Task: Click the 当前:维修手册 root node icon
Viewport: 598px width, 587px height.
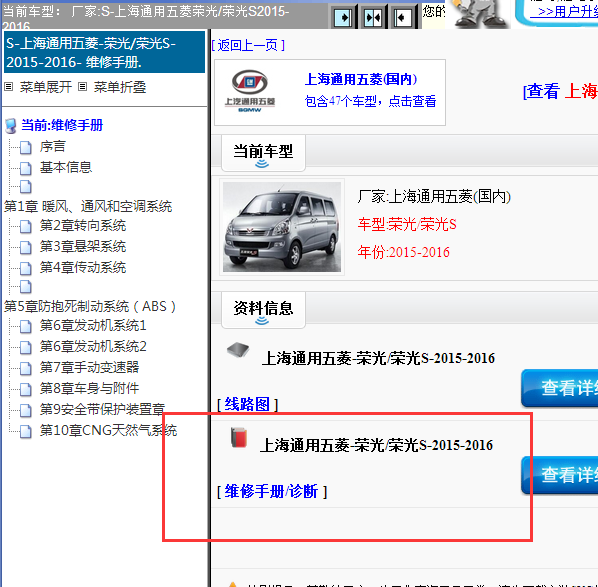Action: pos(11,126)
